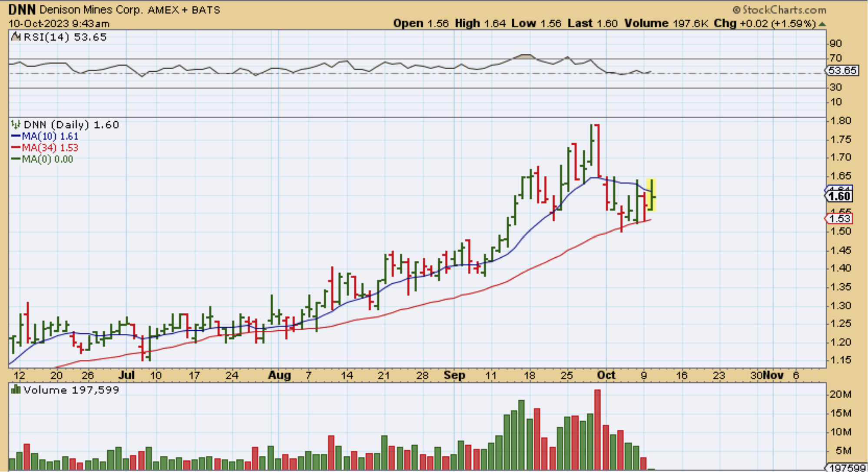The width and height of the screenshot is (868, 472).
Task: Click the DNN Daily OHLC bars icon
Action: [x=16, y=125]
